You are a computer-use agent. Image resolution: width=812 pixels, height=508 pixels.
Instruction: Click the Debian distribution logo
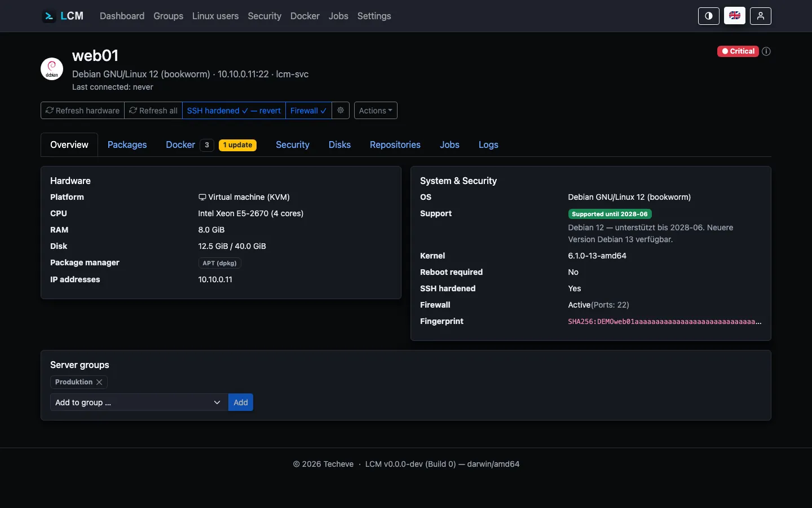[x=52, y=69]
